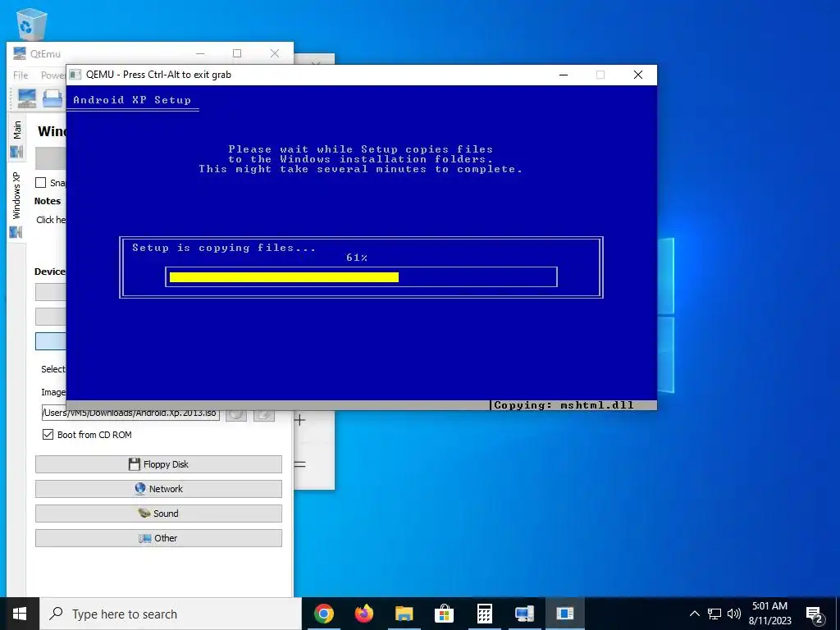
Task: Expand the Sound device section
Action: tap(158, 514)
